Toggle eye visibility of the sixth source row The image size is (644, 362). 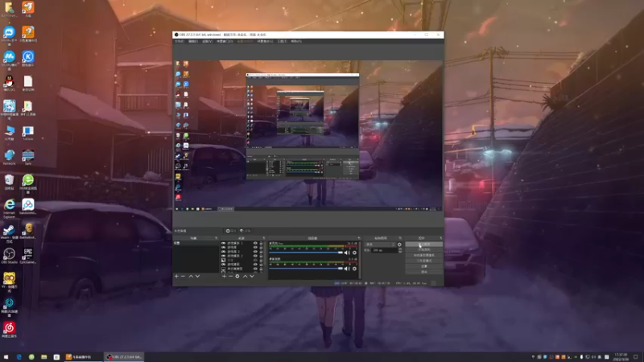click(255, 265)
